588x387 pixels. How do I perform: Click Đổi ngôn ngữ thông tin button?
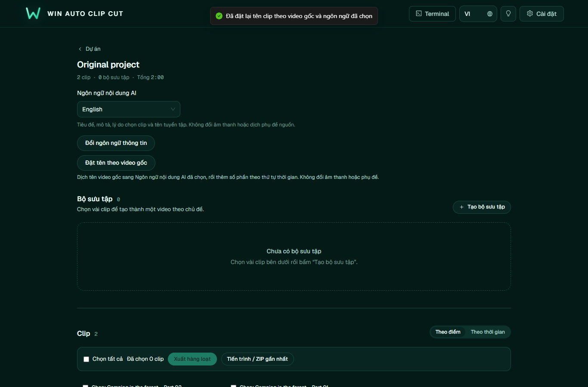[x=116, y=143]
